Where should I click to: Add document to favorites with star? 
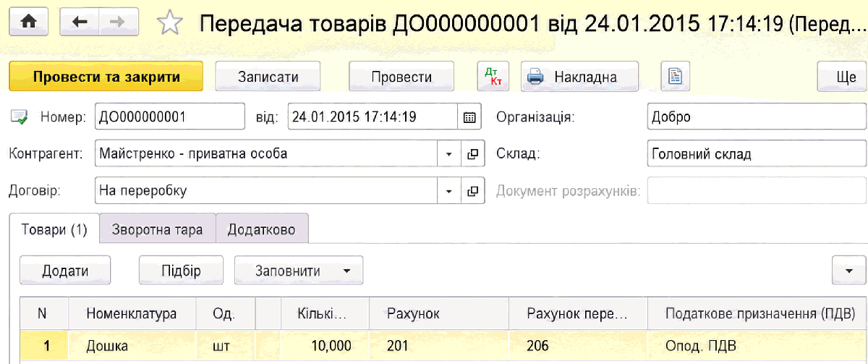click(x=169, y=24)
